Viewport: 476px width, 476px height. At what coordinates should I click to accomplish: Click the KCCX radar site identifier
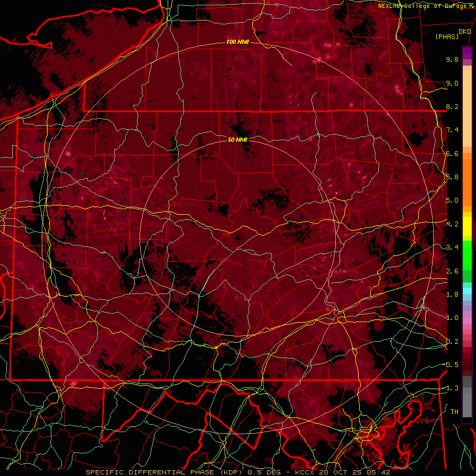pyautogui.click(x=305, y=472)
